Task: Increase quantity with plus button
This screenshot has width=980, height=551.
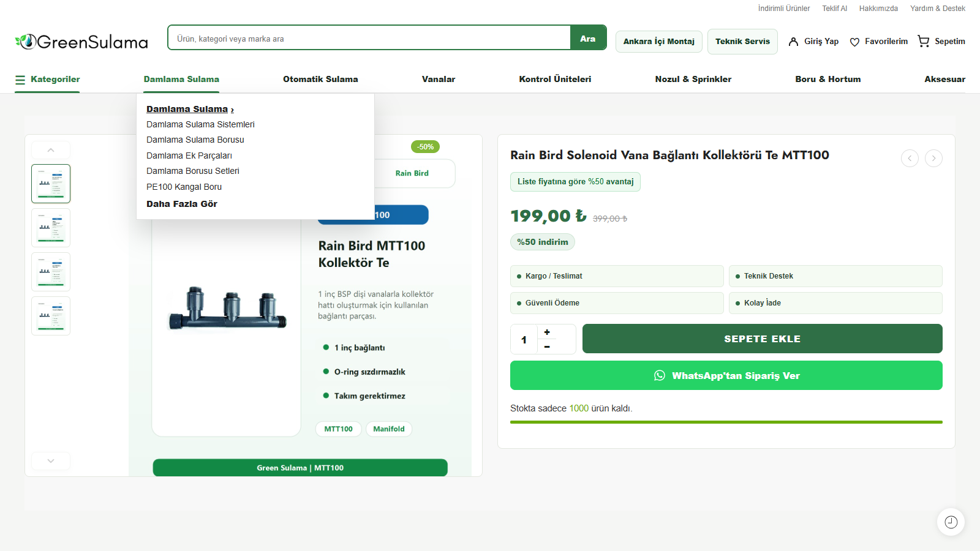Action: coord(547,332)
